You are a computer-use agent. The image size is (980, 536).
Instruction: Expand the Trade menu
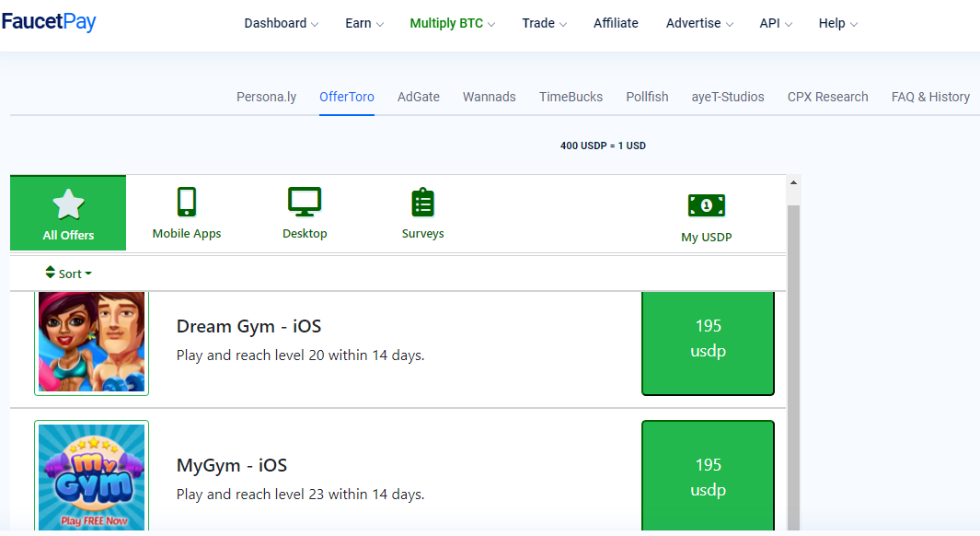tap(545, 23)
